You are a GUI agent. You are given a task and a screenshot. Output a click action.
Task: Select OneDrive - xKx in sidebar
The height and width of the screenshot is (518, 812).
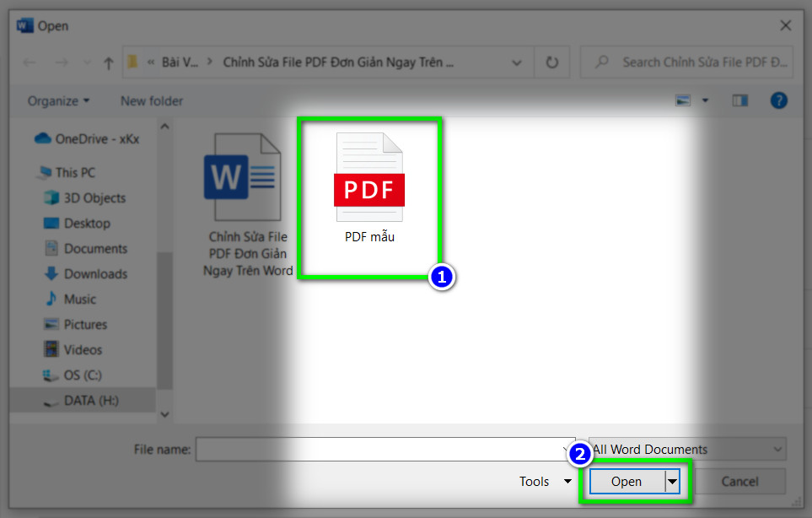coord(87,139)
